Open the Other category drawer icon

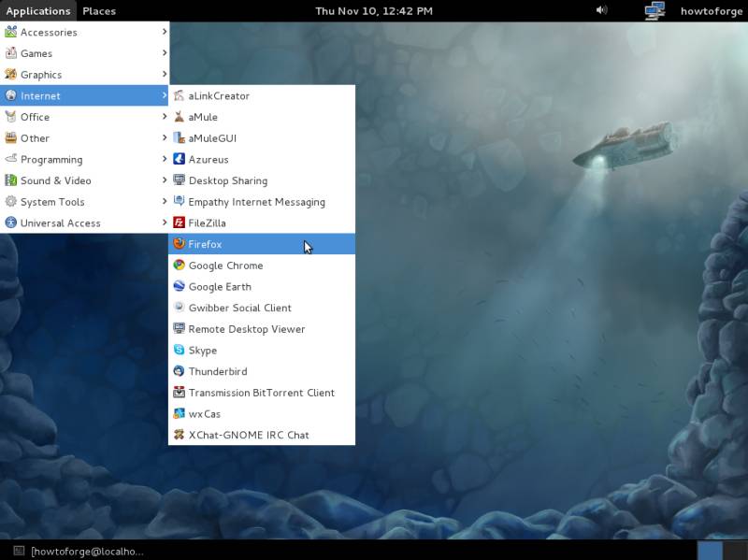click(x=10, y=137)
